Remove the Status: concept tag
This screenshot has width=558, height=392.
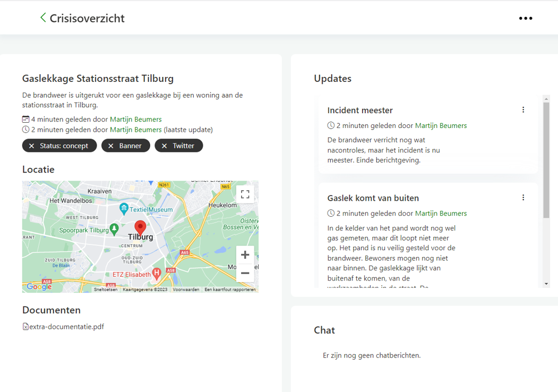tap(32, 146)
